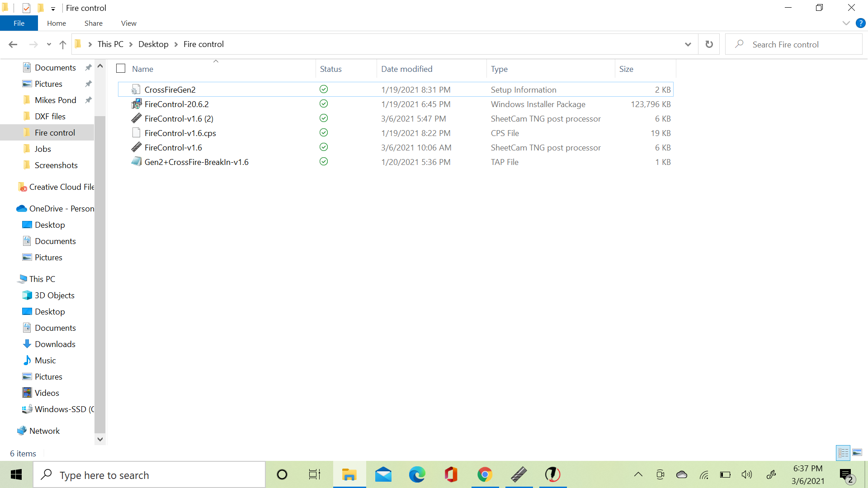Select the FireControl-20.6.2 installer icon
Screen dimensions: 868x488
click(x=136, y=104)
